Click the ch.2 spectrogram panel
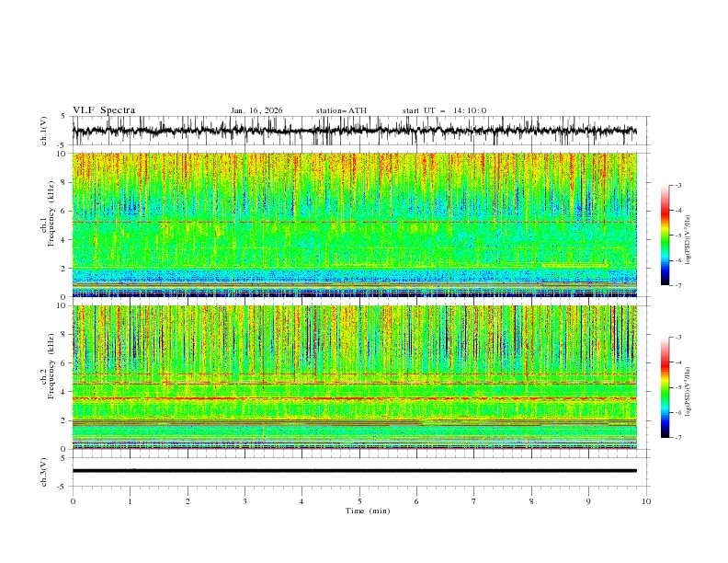The height and width of the screenshot is (563, 728). tap(354, 377)
